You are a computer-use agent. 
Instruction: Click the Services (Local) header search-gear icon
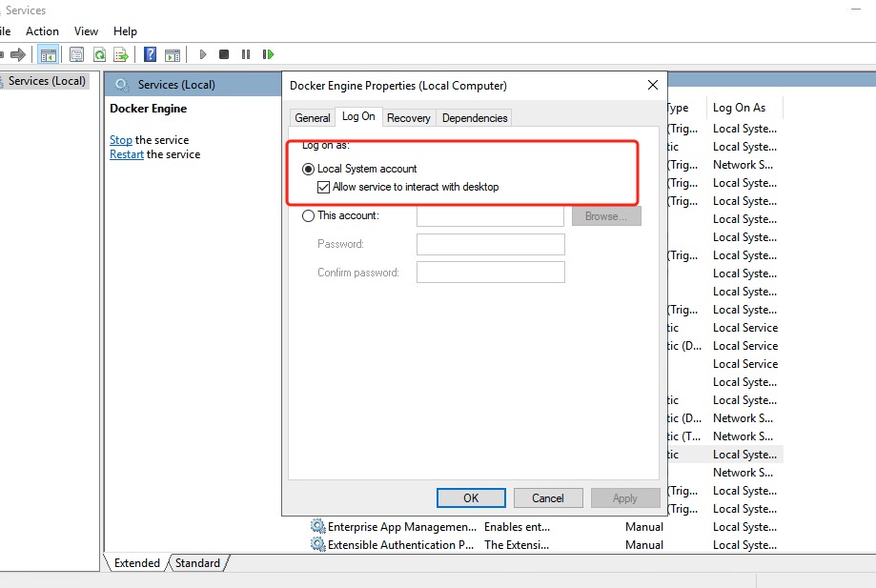click(122, 85)
